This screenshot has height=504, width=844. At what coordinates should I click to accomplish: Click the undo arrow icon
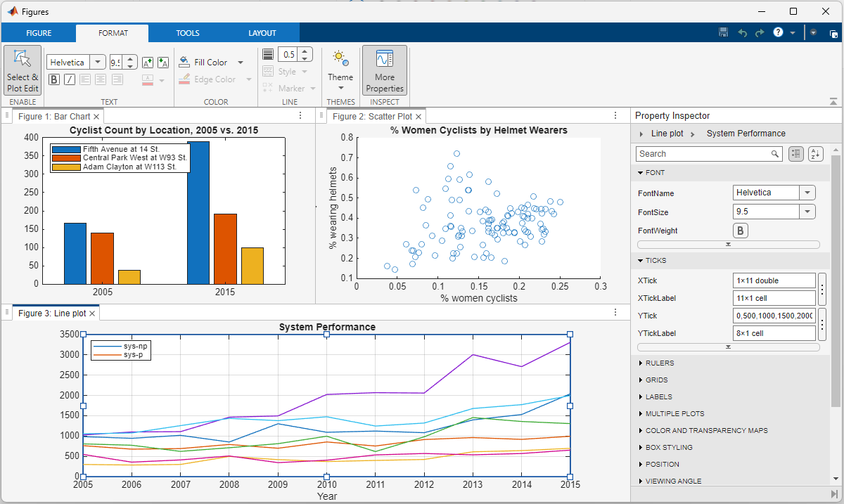point(742,32)
